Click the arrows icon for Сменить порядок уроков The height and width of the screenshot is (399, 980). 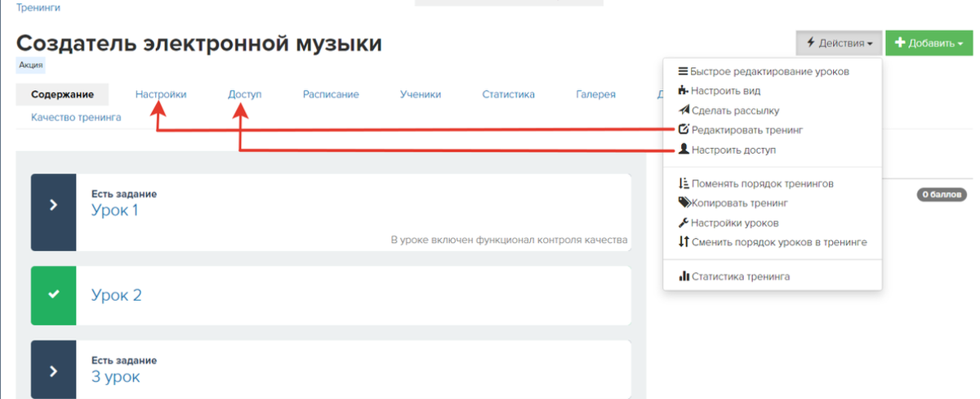point(684,242)
